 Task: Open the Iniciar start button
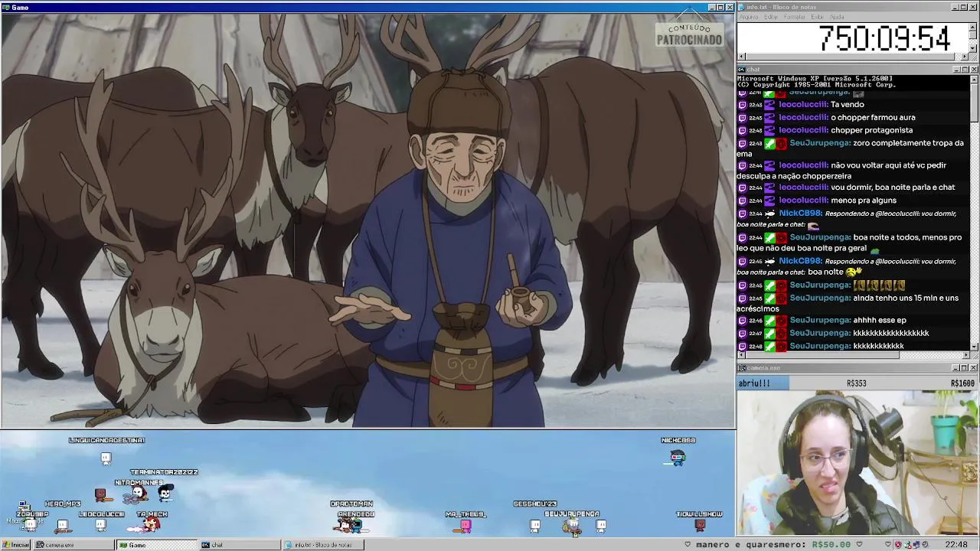pyautogui.click(x=15, y=545)
